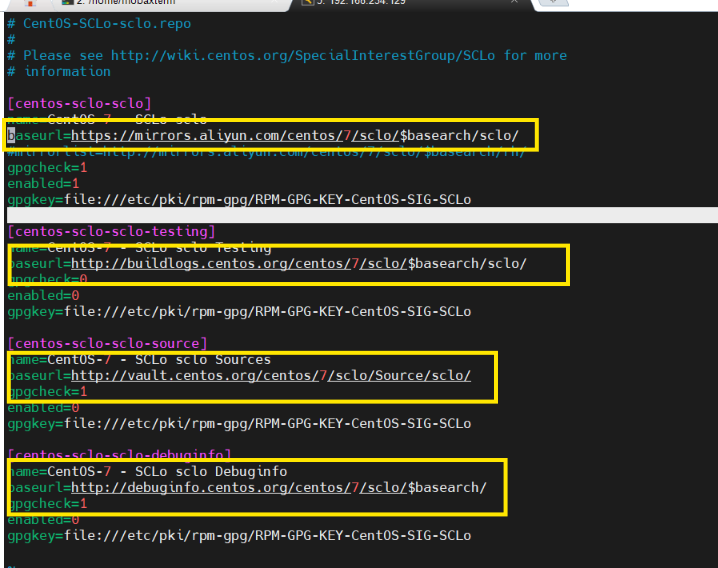Viewport: 718px width, 568px height.
Task: Place cursor on the highlighted 'b' of the first baseurl
Action: pos(11,136)
